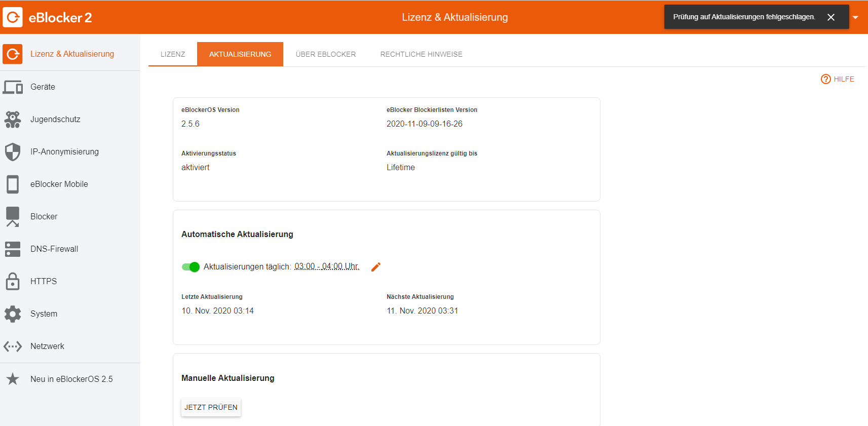Dismiss the failed update notification
This screenshot has width=868, height=426.
point(831,17)
